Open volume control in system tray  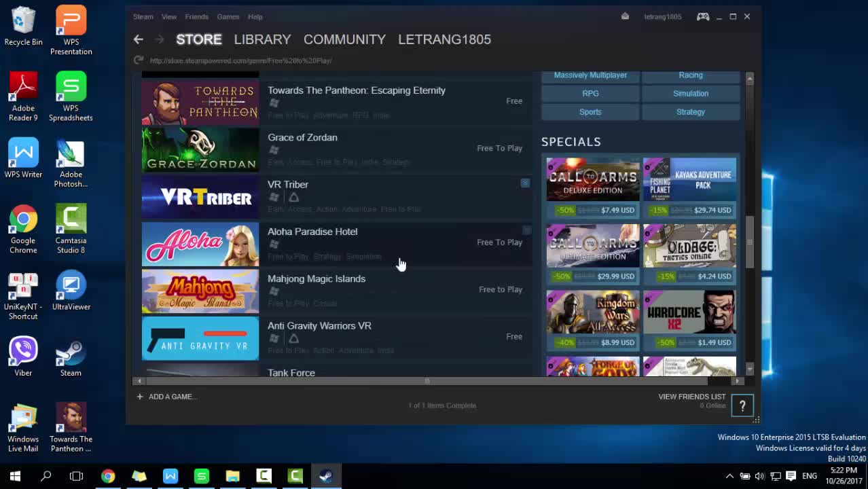click(x=759, y=476)
